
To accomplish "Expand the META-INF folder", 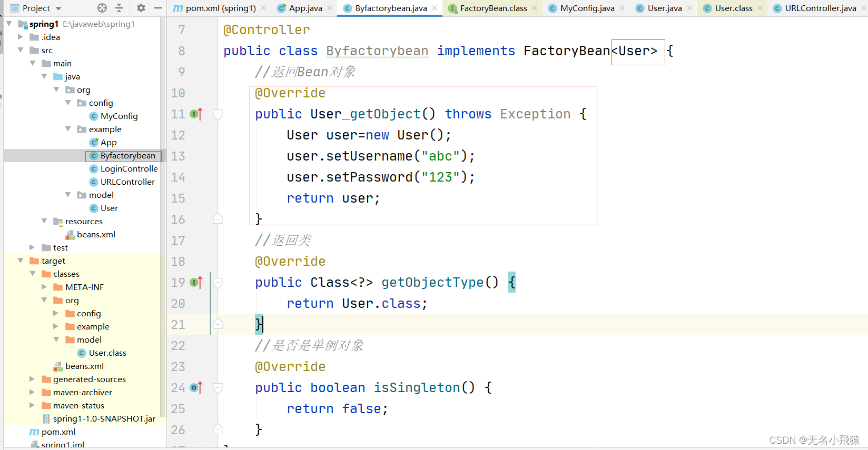I will (44, 287).
